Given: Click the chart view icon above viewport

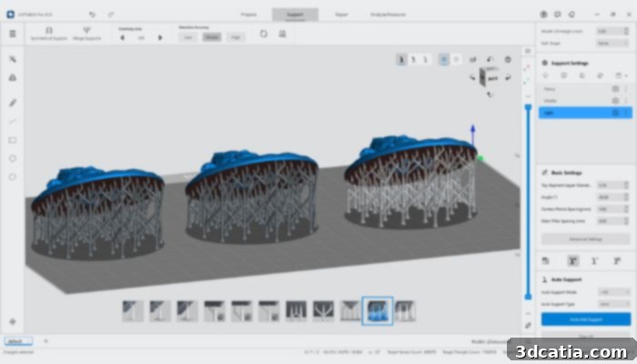Looking at the screenshot, I should pos(473,59).
